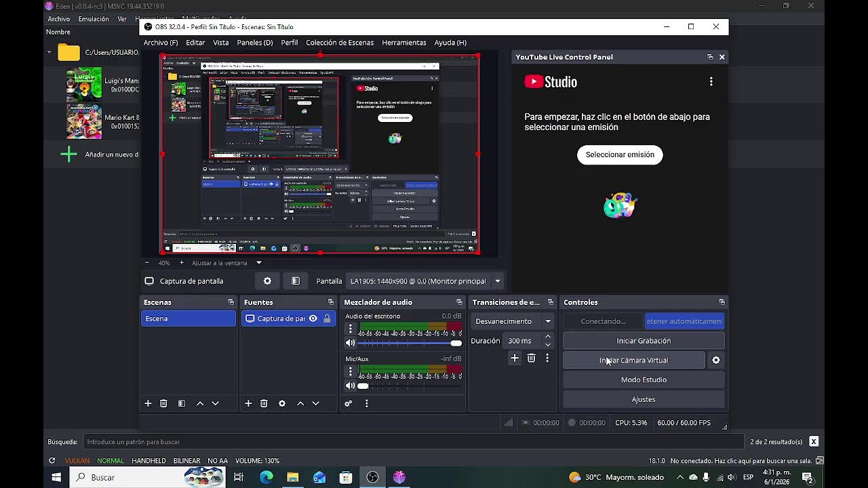Move scene up in Escenas panel

[x=200, y=403]
